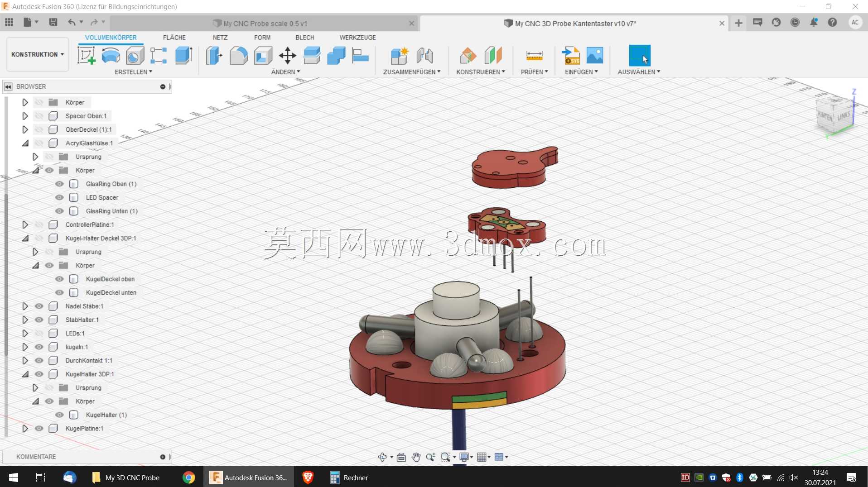Activate the Move/Copy tool
The image size is (868, 487).
pyautogui.click(x=288, y=55)
